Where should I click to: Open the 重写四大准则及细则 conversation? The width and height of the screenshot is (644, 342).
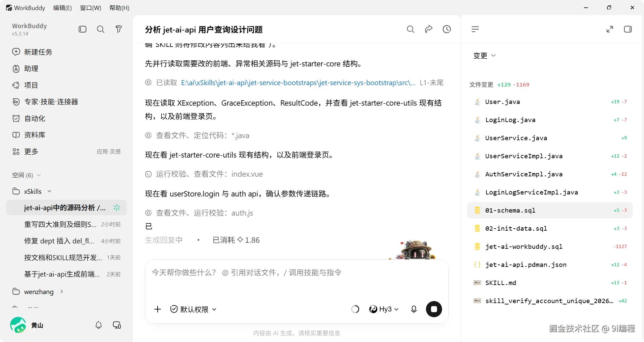coord(66,224)
